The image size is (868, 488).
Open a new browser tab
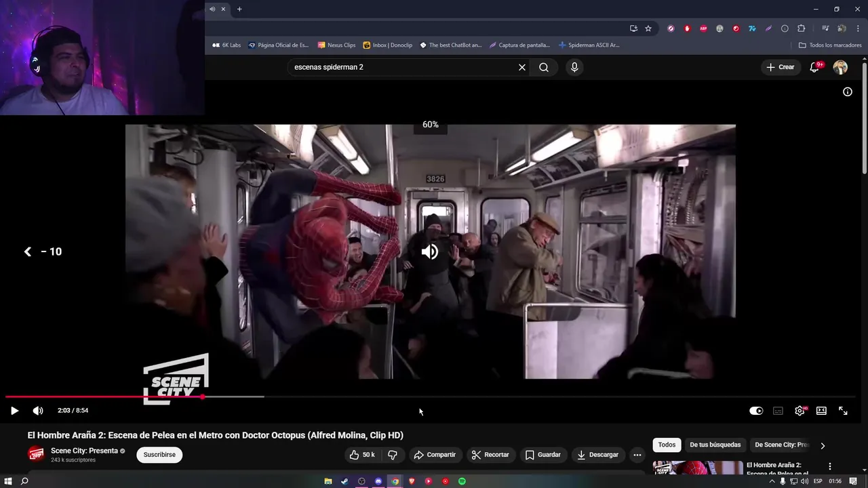(x=239, y=9)
